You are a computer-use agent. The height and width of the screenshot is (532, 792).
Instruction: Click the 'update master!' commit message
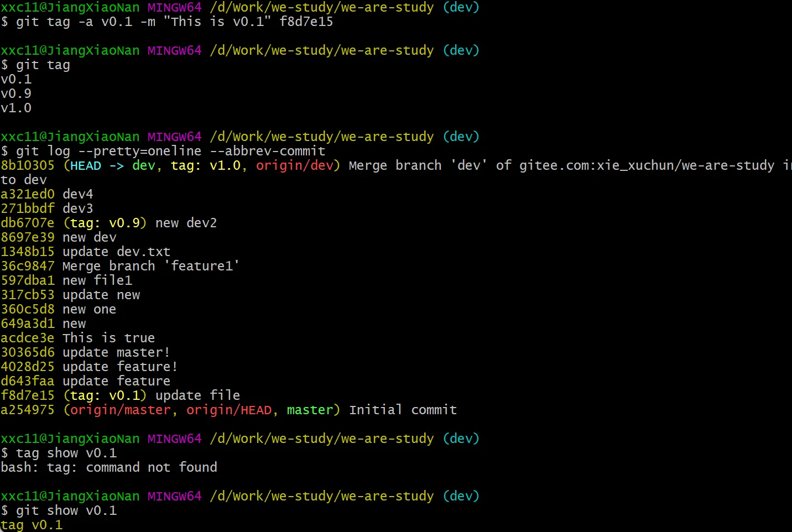pyautogui.click(x=116, y=352)
